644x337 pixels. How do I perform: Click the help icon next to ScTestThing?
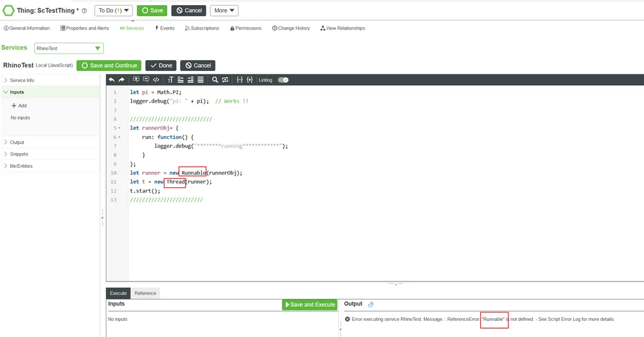coord(84,11)
